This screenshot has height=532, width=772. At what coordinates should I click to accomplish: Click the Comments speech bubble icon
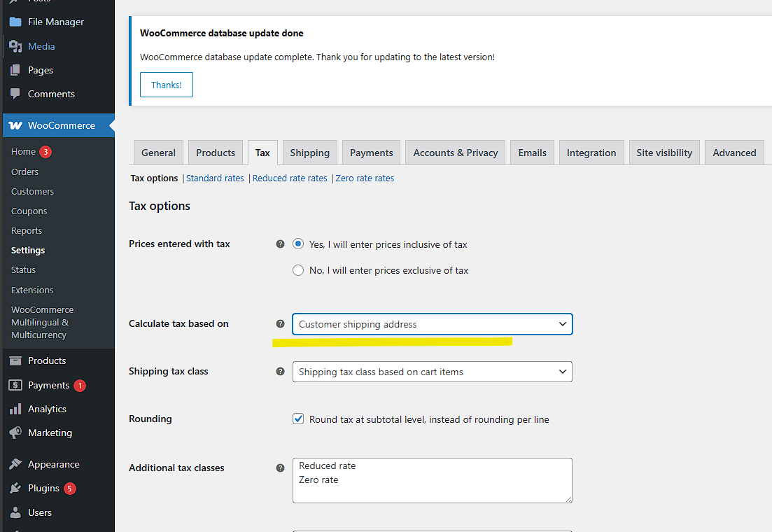15,94
